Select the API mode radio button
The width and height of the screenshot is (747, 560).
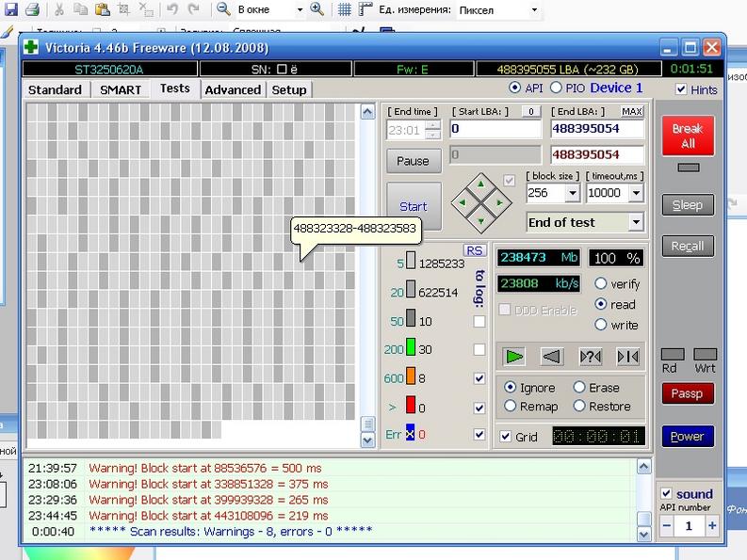point(514,88)
